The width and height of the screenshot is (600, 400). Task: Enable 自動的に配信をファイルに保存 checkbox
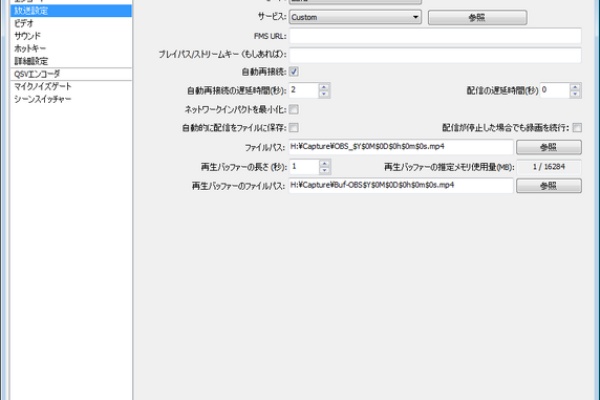click(x=294, y=127)
